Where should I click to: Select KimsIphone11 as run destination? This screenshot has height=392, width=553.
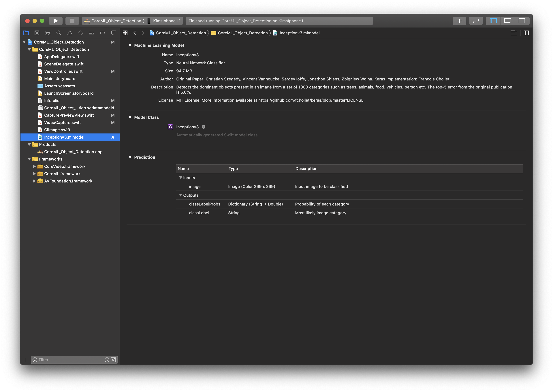click(167, 21)
